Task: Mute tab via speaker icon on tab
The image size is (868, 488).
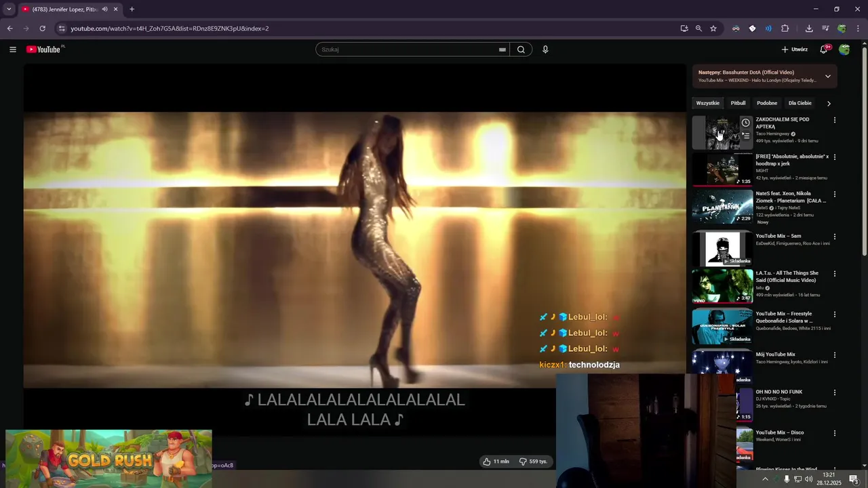Action: click(104, 9)
